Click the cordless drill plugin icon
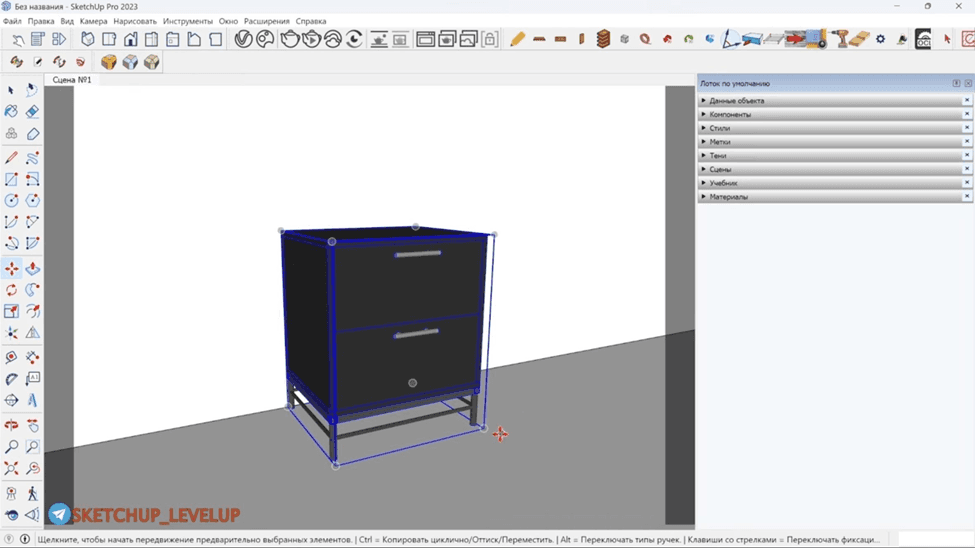The height and width of the screenshot is (548, 975). click(x=842, y=39)
